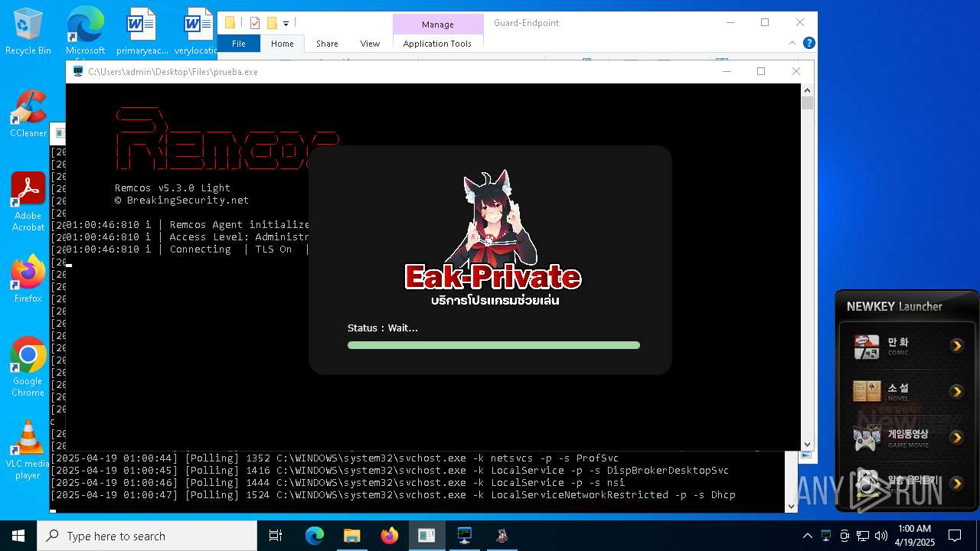Click the scroll down arrow of the Polling log window

[x=792, y=506]
